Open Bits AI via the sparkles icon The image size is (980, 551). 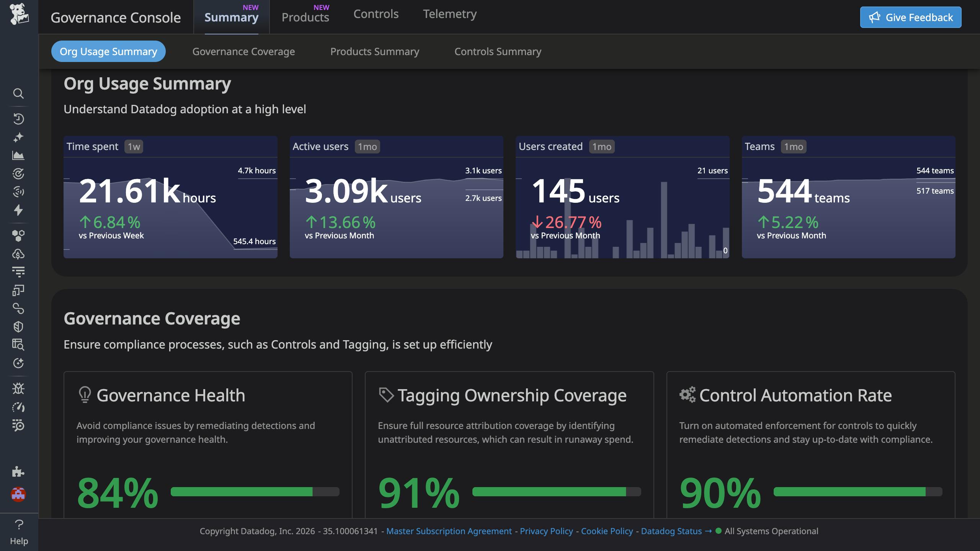[18, 137]
